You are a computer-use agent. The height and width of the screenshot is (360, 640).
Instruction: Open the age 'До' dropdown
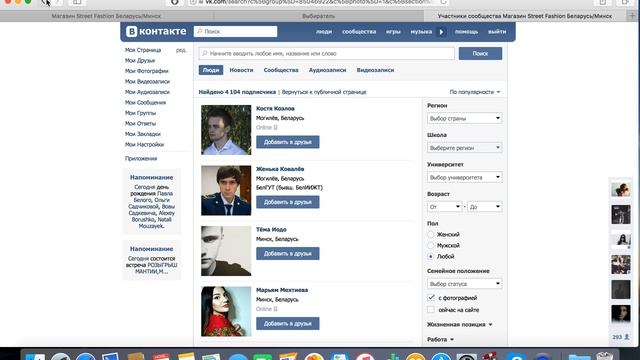click(484, 207)
